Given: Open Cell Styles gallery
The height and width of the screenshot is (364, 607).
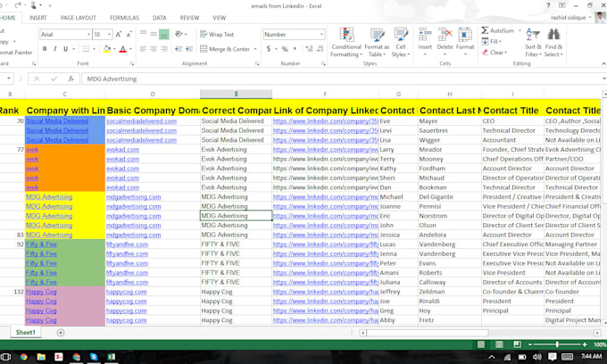Looking at the screenshot, I should pos(400,42).
